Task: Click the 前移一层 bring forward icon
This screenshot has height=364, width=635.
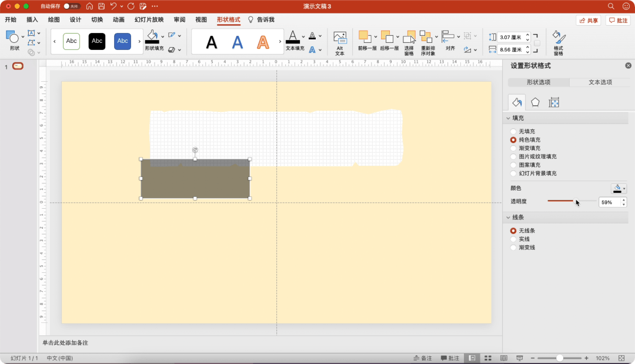Action: coord(365,37)
